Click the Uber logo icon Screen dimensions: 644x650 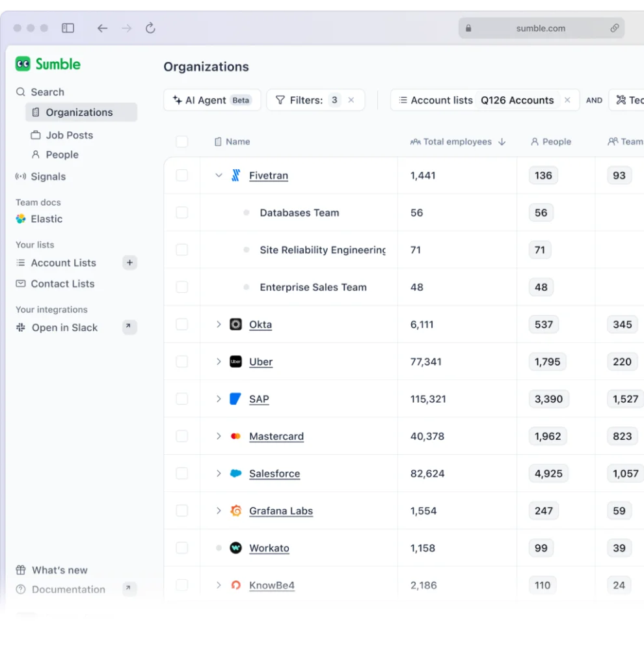click(235, 362)
